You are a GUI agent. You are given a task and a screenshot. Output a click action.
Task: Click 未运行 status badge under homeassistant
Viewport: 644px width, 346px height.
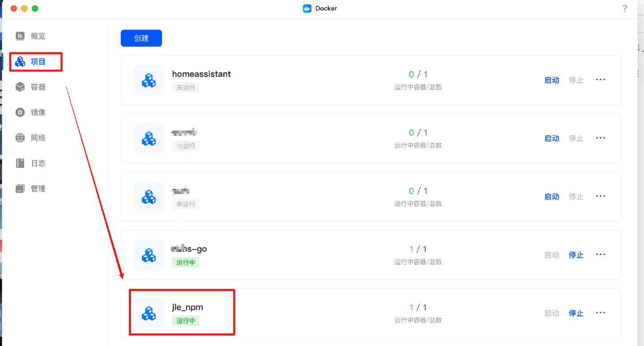[186, 88]
